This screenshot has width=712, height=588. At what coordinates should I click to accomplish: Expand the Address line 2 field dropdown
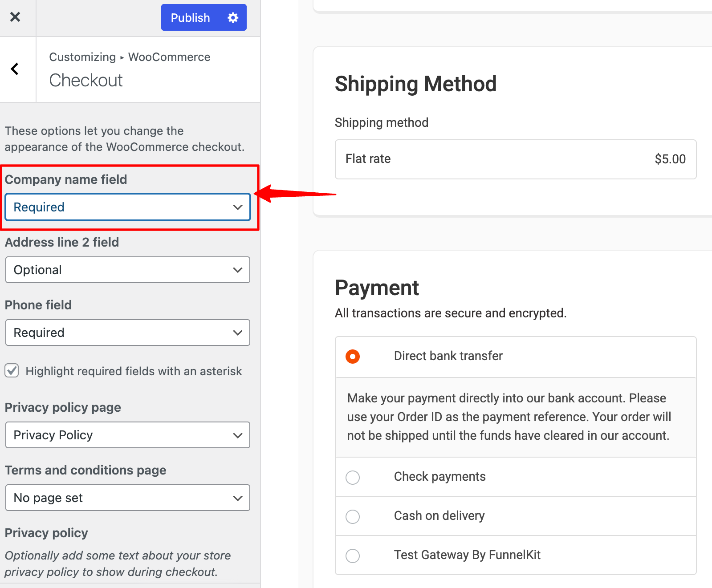click(128, 270)
